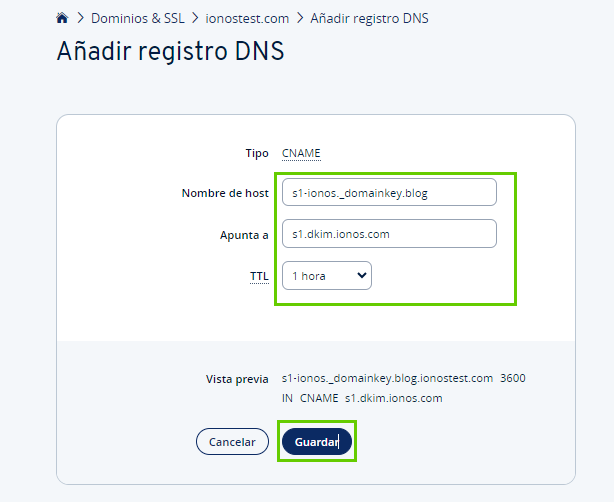Click the Añadir registro DNS page heading
This screenshot has width=614, height=502.
pos(171,52)
